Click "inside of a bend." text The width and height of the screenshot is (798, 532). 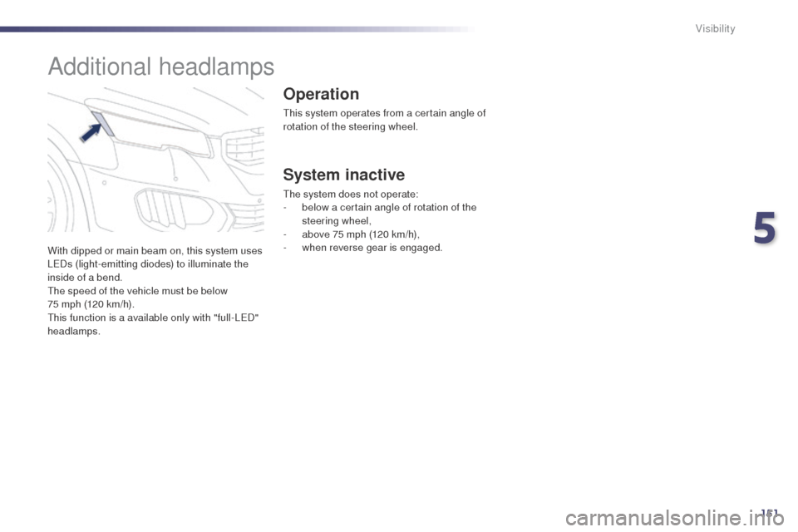tap(85, 278)
